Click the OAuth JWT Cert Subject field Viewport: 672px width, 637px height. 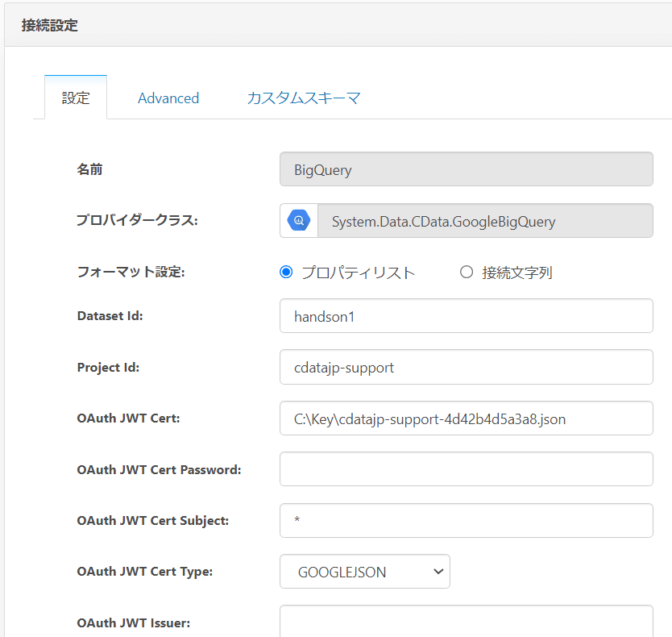(x=467, y=520)
